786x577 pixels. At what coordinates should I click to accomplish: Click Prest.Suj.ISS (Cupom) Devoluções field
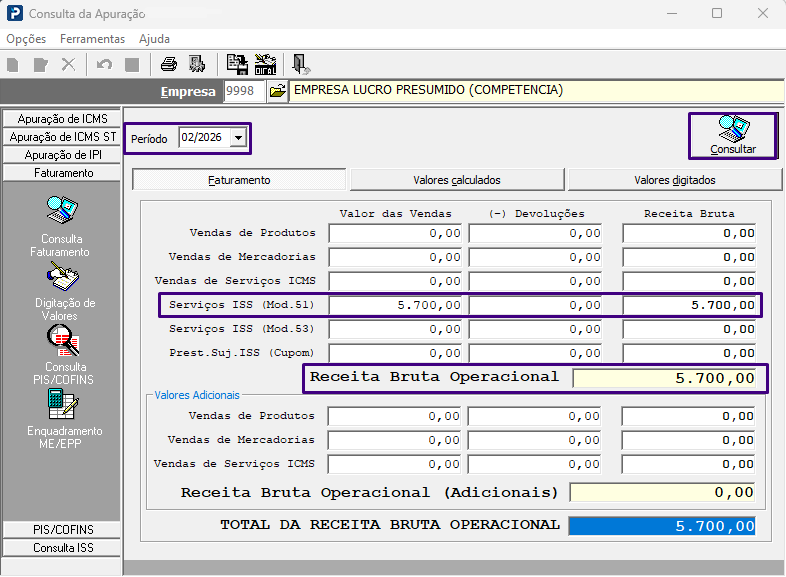[x=535, y=353]
